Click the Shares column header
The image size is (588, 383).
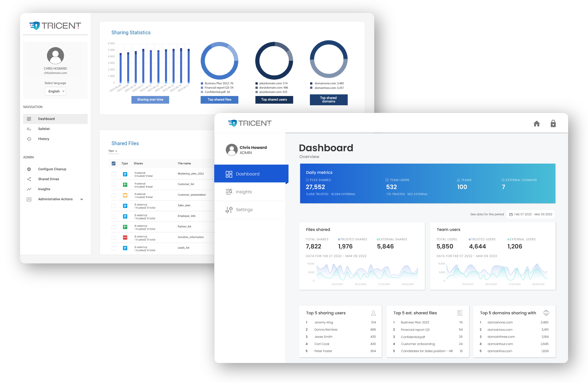click(138, 163)
